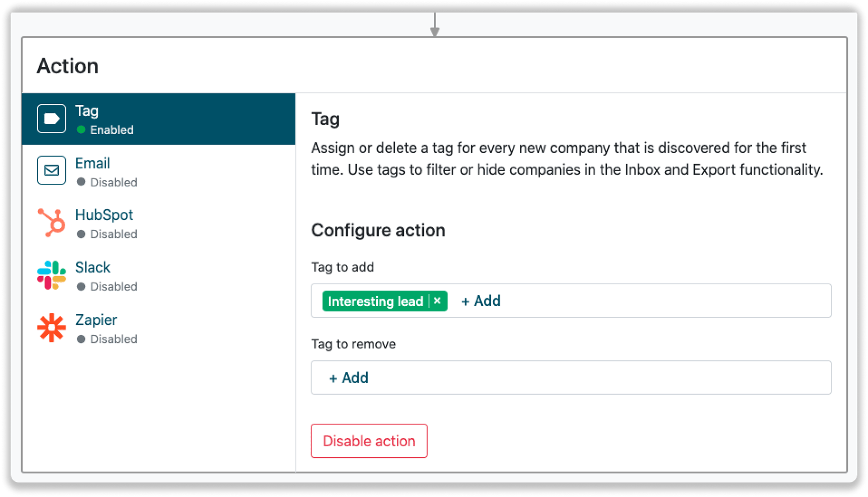Image resolution: width=868 pixels, height=497 pixels.
Task: Open the + Add picker under Tag to remove
Action: pos(348,378)
